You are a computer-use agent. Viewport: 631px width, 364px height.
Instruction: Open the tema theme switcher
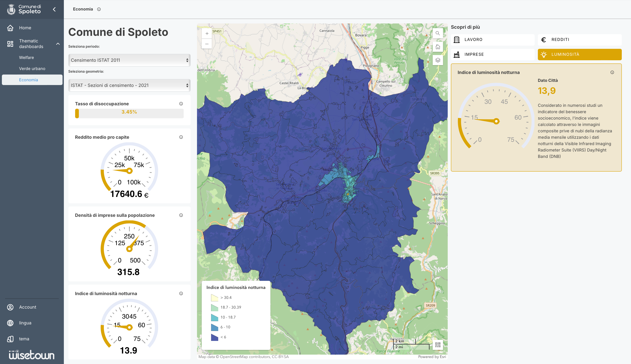pos(24,339)
